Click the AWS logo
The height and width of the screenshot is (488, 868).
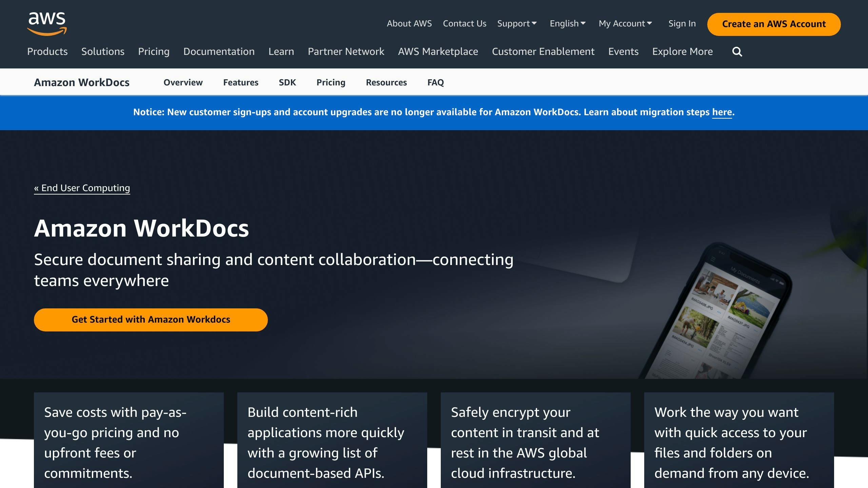pyautogui.click(x=47, y=23)
